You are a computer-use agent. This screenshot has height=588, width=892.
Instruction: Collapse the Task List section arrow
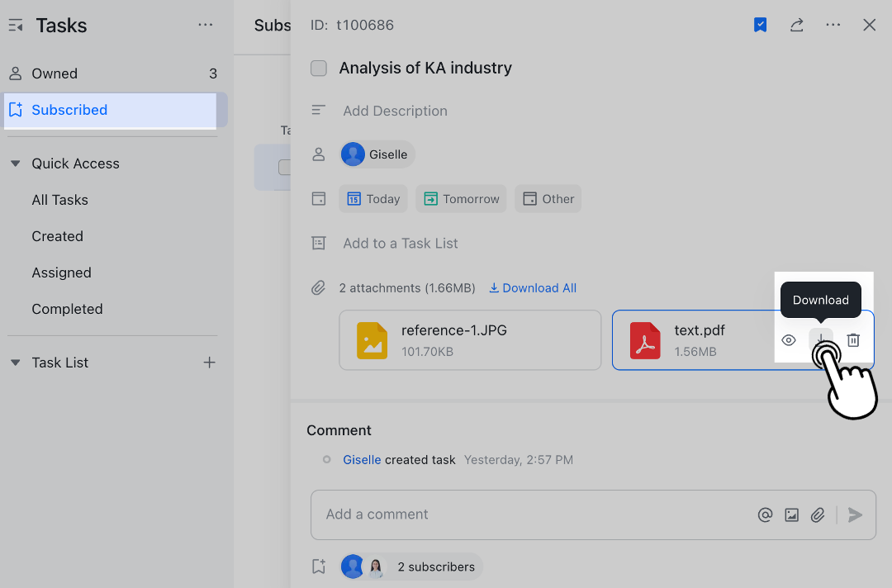coord(15,363)
